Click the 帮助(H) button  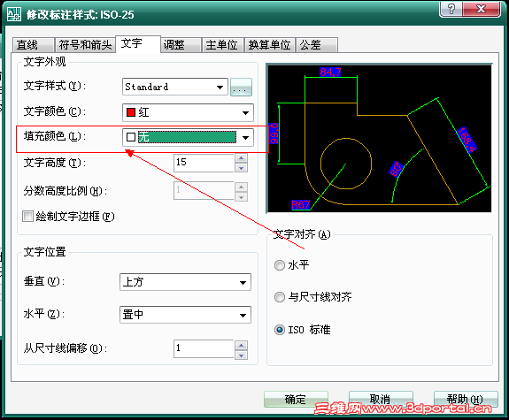[x=466, y=400]
